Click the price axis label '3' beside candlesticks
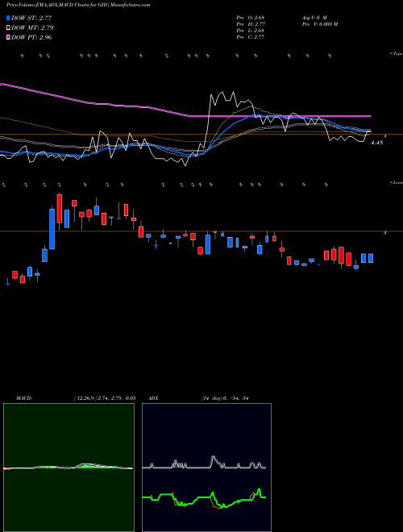This screenshot has height=532, width=403. coord(385,233)
